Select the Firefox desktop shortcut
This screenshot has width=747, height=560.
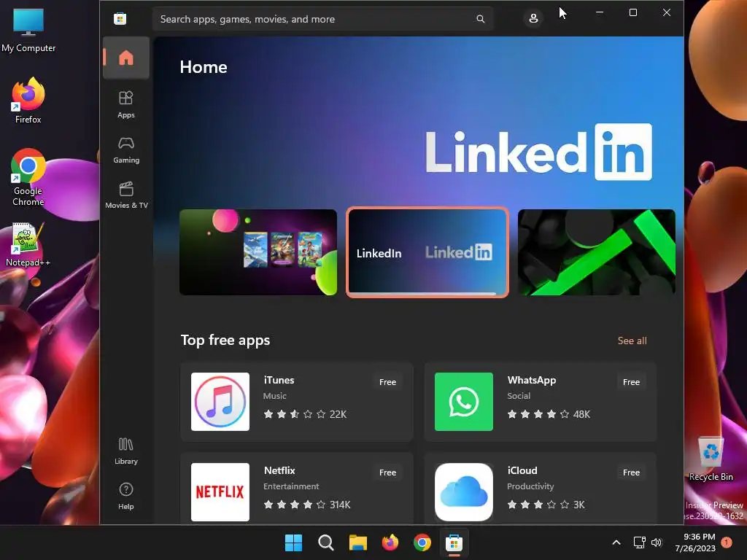pyautogui.click(x=28, y=101)
